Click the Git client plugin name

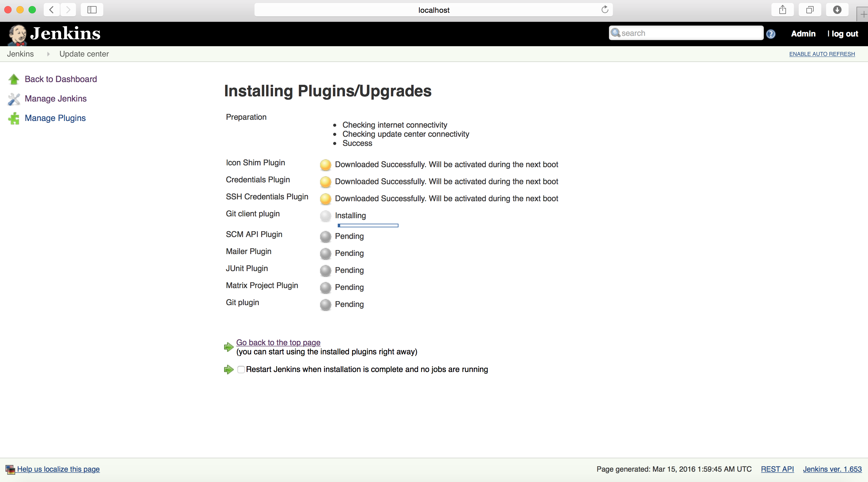(253, 214)
